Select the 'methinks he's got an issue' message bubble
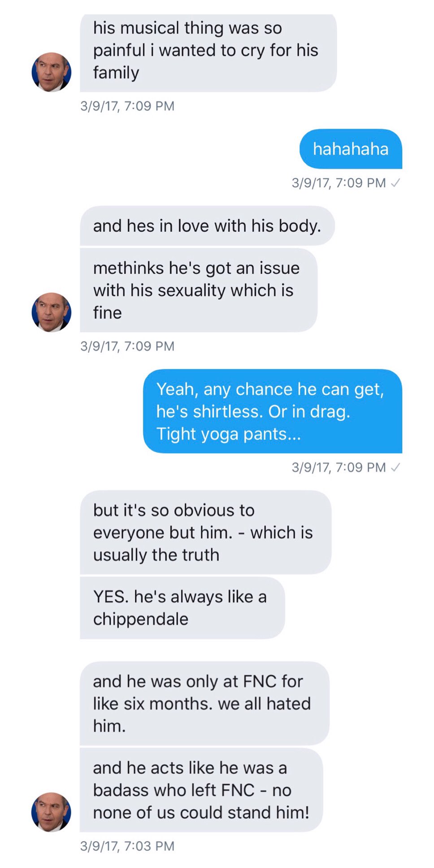 pos(199,290)
